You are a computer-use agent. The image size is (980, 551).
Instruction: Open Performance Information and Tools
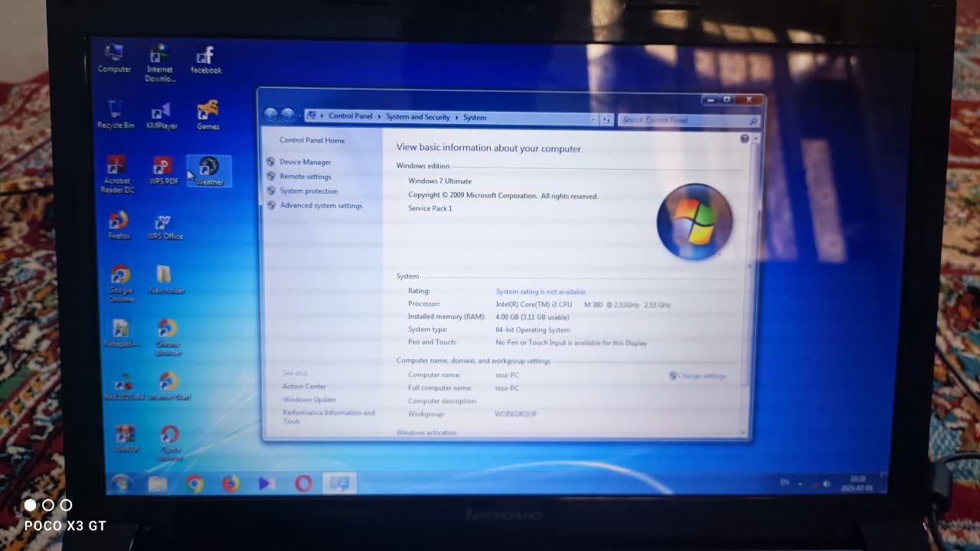(329, 416)
